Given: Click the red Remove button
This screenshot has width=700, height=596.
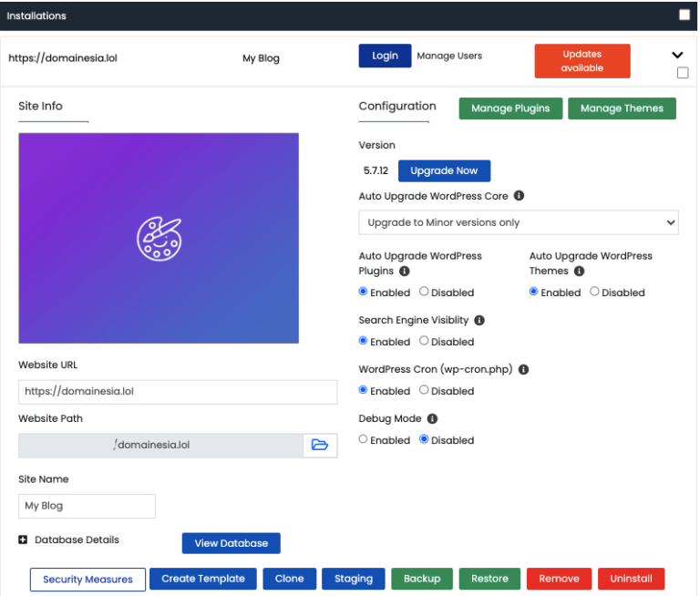Looking at the screenshot, I should [x=559, y=579].
